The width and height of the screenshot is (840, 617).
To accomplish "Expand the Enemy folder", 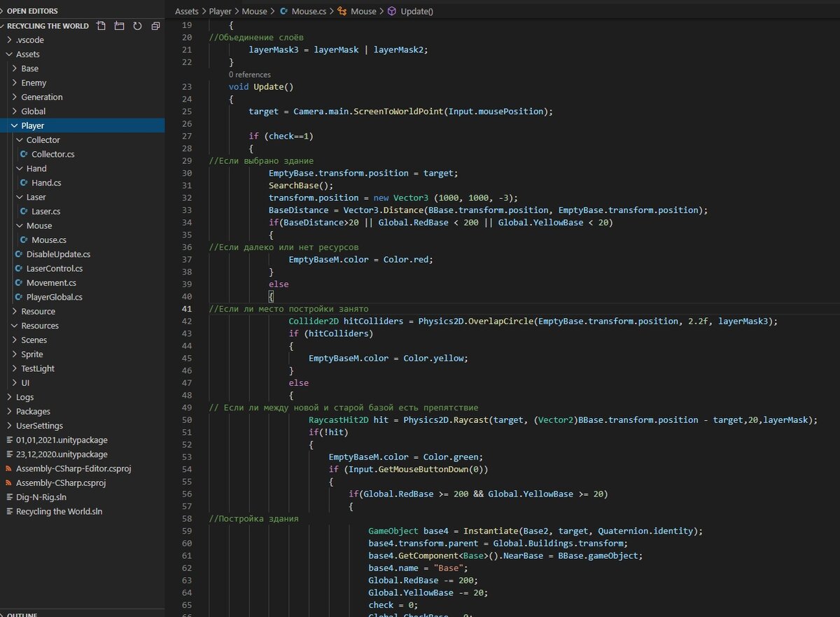I will (34, 83).
